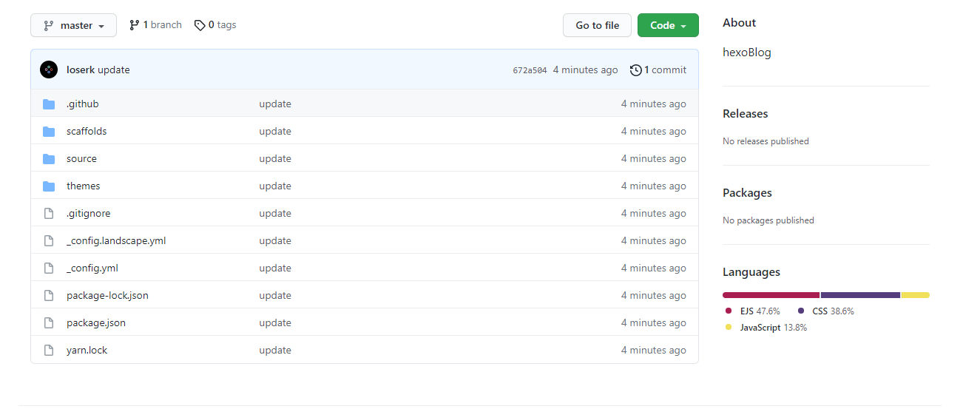980x409 pixels.
Task: Click the tags icon
Action: pyautogui.click(x=199, y=25)
